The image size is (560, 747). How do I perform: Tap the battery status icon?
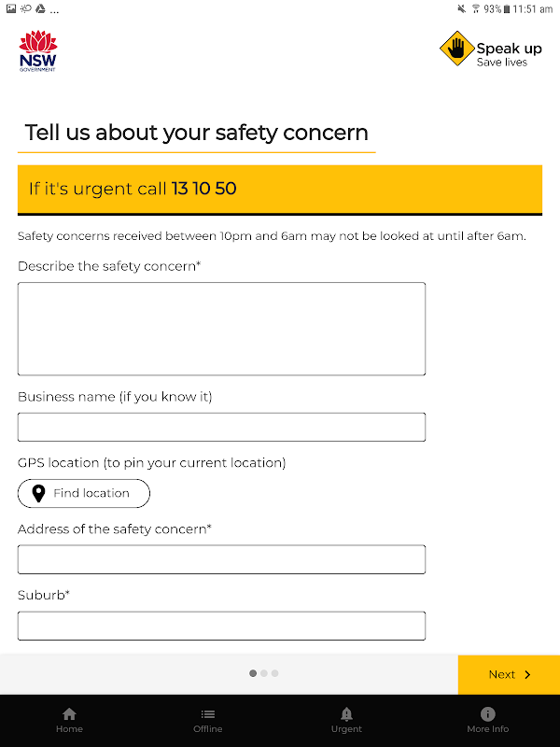(507, 8)
